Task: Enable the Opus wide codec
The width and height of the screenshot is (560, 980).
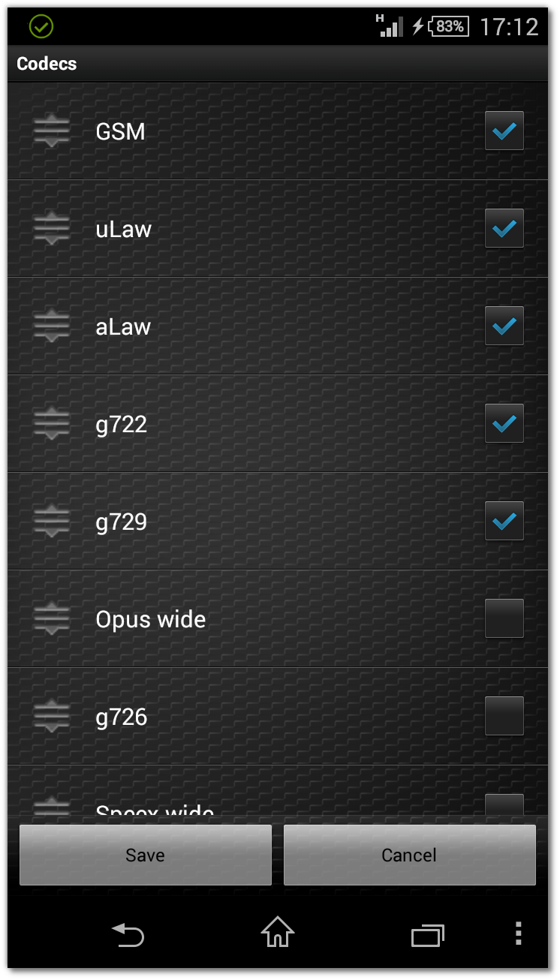Action: (504, 619)
